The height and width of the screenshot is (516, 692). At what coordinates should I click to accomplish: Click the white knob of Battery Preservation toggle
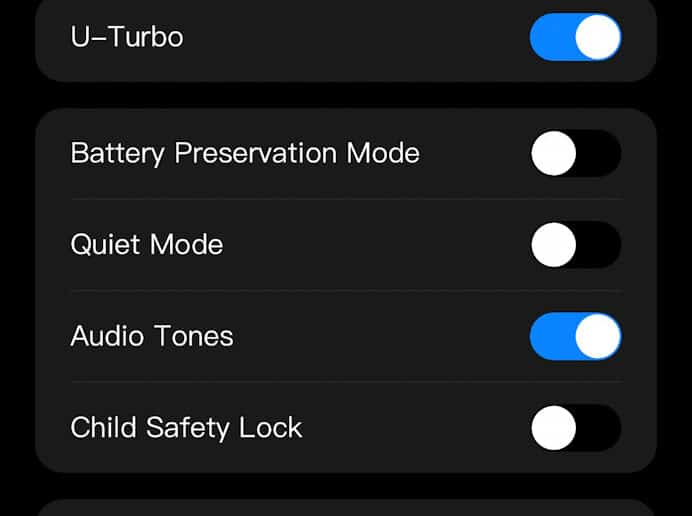click(553, 153)
